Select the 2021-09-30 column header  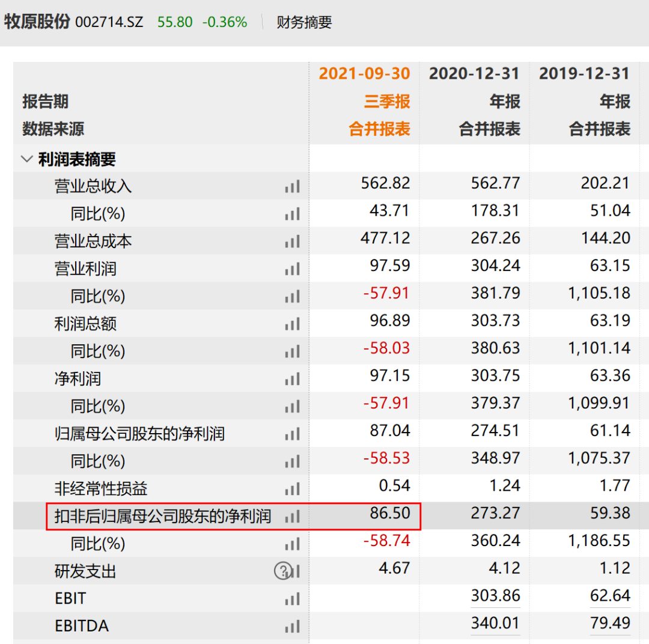pyautogui.click(x=364, y=74)
